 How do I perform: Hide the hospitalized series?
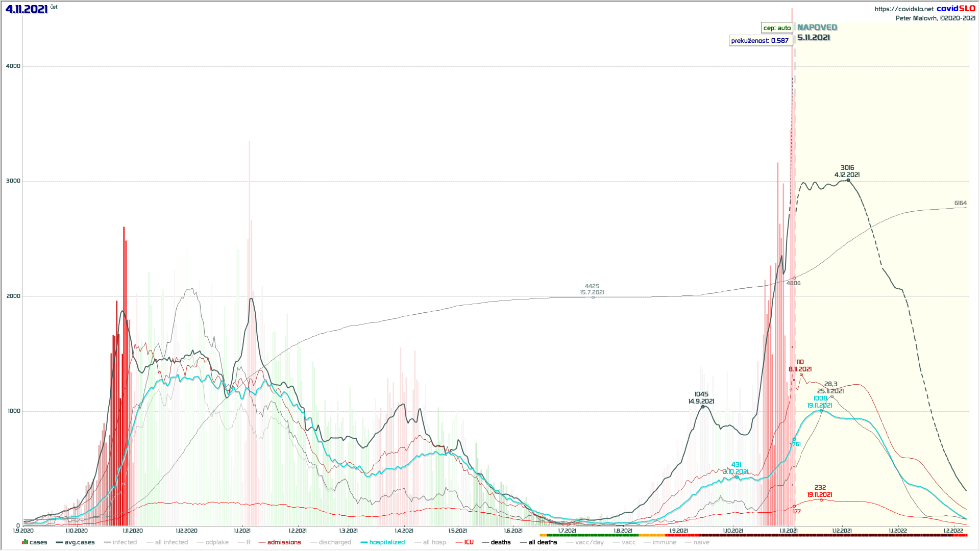pos(387,542)
